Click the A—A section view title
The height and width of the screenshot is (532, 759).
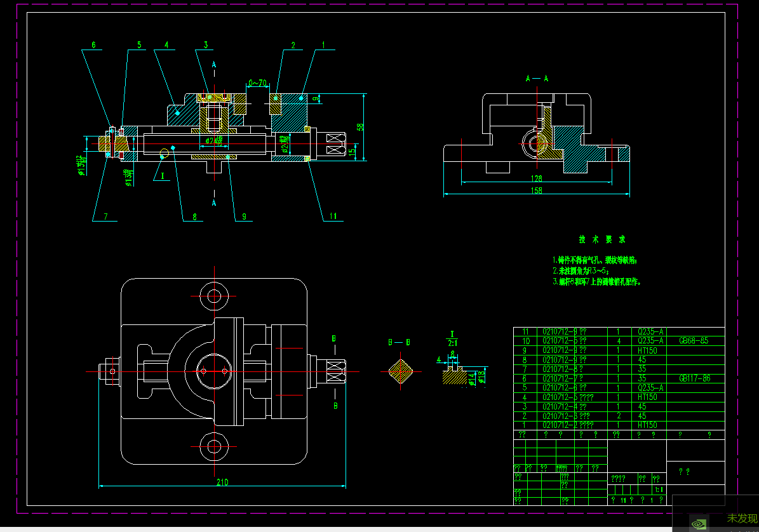click(537, 78)
